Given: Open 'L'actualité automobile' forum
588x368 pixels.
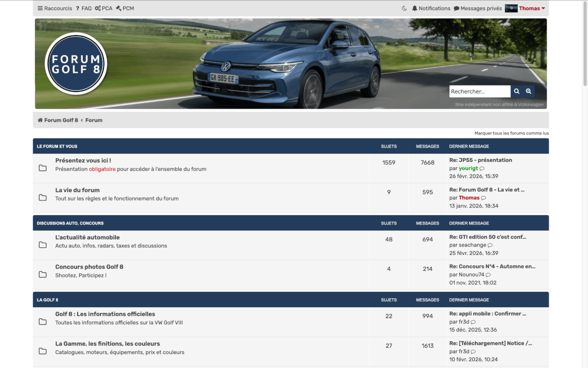Looking at the screenshot, I should (88, 237).
